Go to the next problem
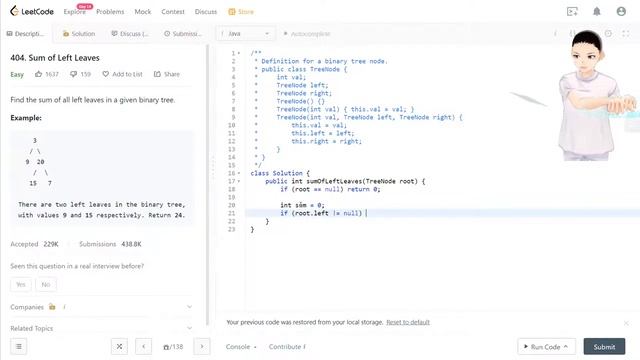 202,347
